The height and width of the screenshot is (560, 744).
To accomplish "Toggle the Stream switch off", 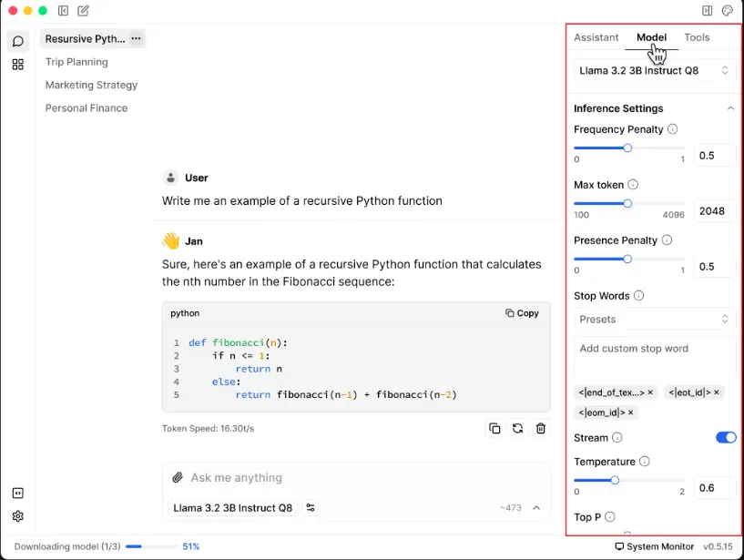I will point(726,438).
